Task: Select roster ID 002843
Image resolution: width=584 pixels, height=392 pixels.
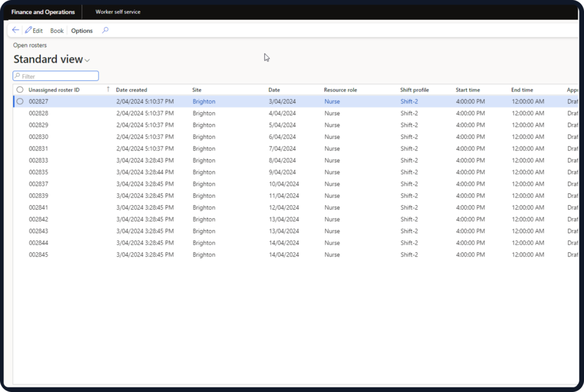Action: pos(38,231)
